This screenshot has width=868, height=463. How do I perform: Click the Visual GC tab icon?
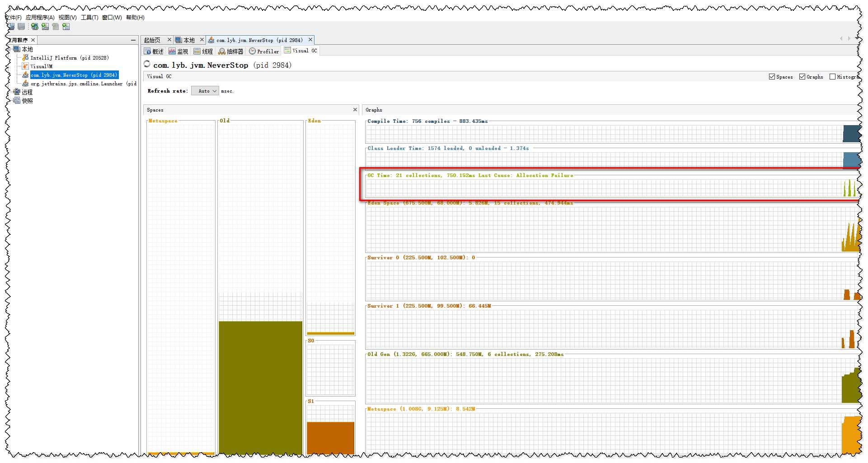click(x=287, y=50)
